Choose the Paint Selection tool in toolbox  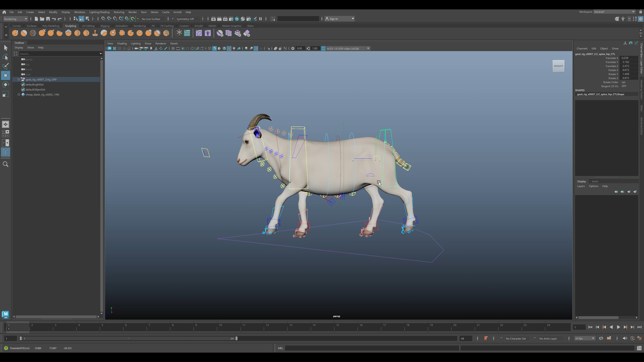pyautogui.click(x=5, y=66)
